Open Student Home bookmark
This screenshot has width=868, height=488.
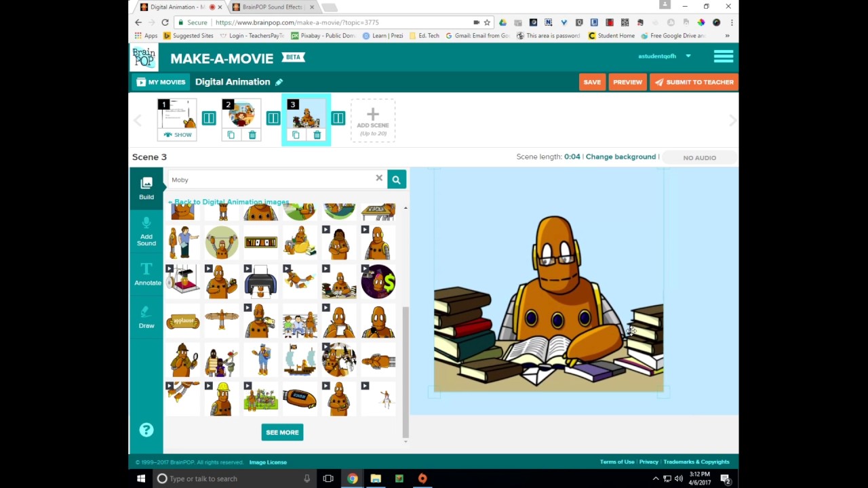[612, 36]
